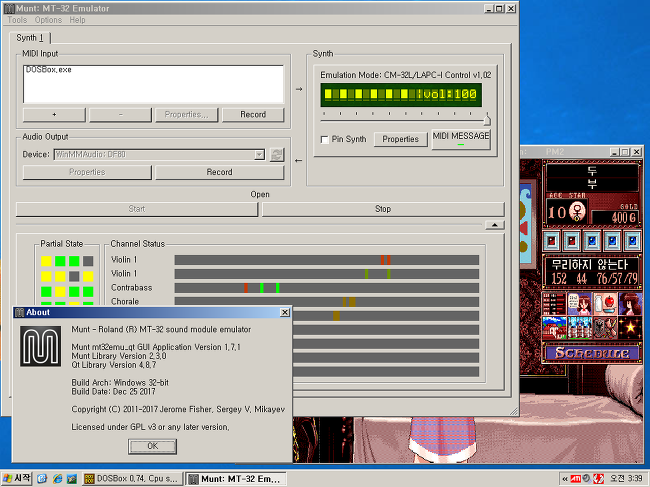Click the disabled MIDI Input Properties... button

[x=187, y=115]
